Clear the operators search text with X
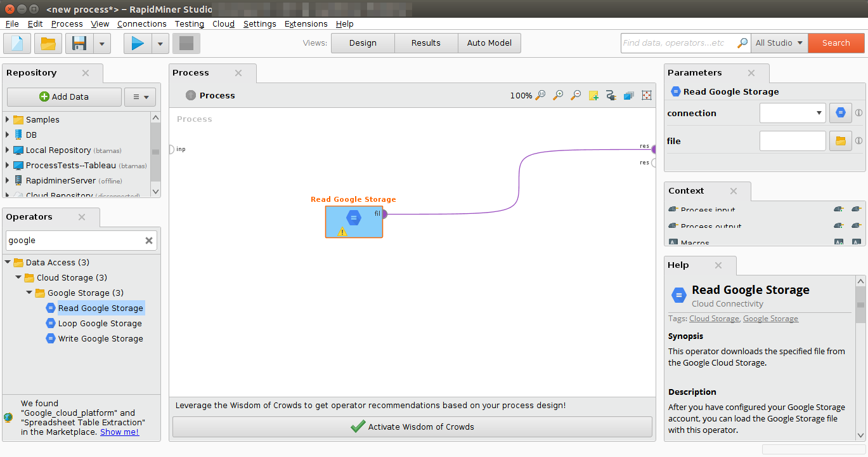The width and height of the screenshot is (868, 457). tap(149, 241)
